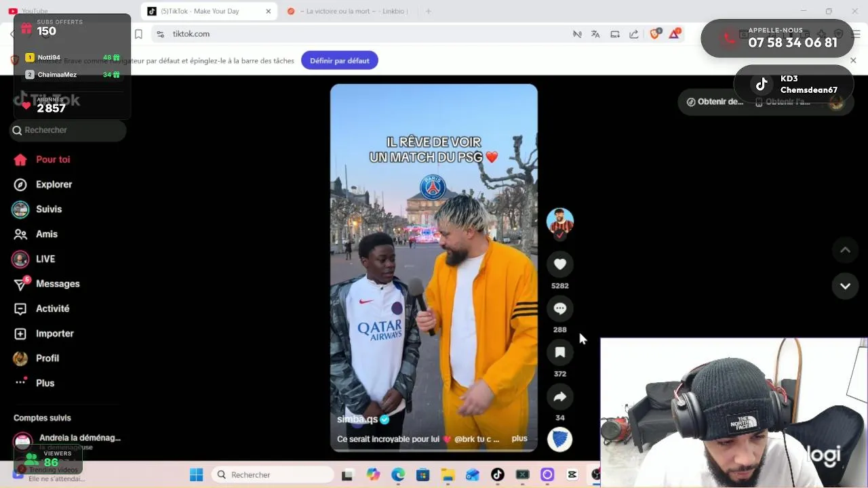Bookmark this page using bookmark icon
The image size is (868, 488).
point(138,34)
